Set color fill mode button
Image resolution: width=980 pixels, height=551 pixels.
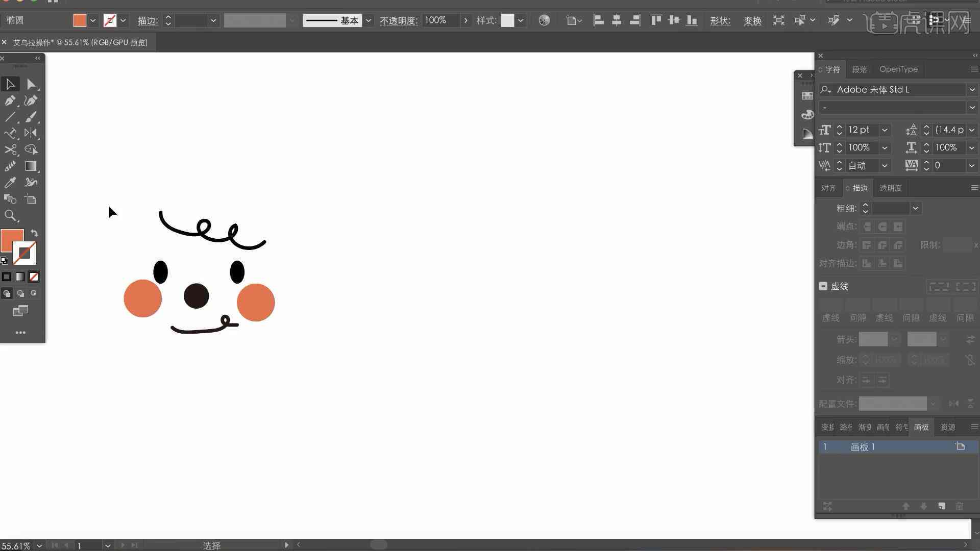click(7, 277)
